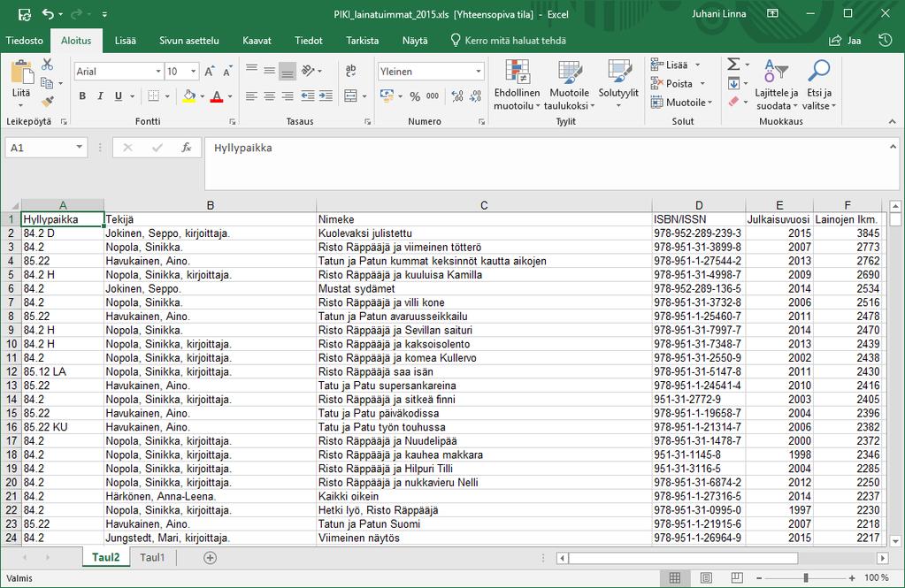Toggle italic formatting
This screenshot has width=905, height=588.
tap(101, 96)
